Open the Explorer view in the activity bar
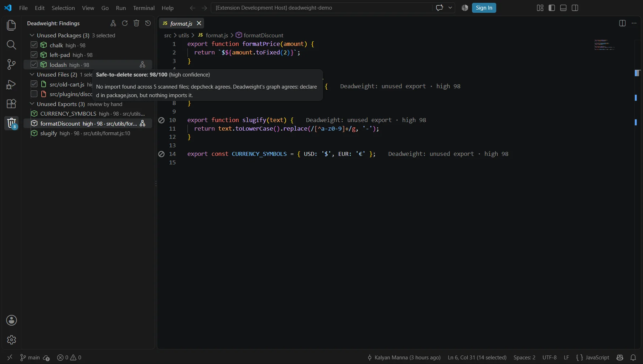The image size is (643, 364). (x=11, y=25)
